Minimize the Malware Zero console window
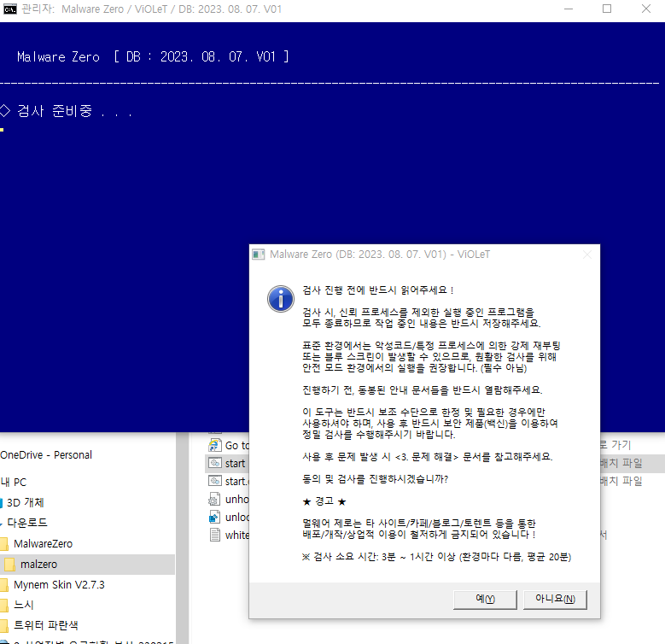665x644 pixels. click(569, 9)
